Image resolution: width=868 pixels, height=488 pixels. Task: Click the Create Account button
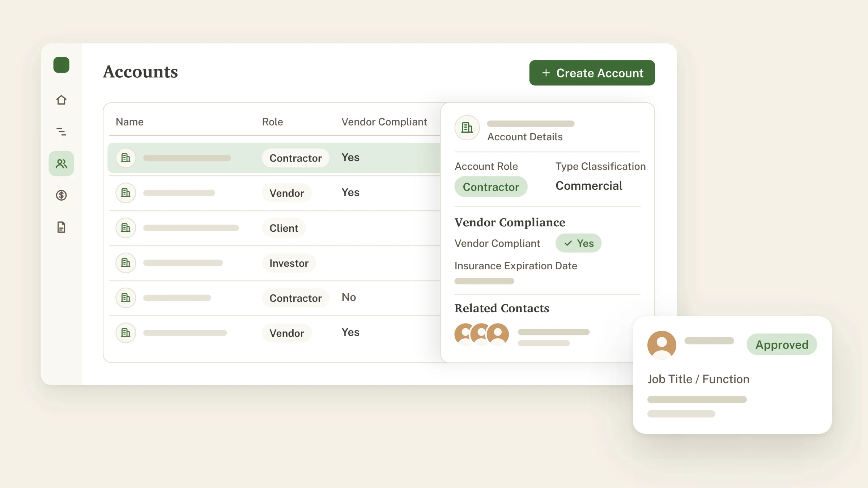[592, 73]
